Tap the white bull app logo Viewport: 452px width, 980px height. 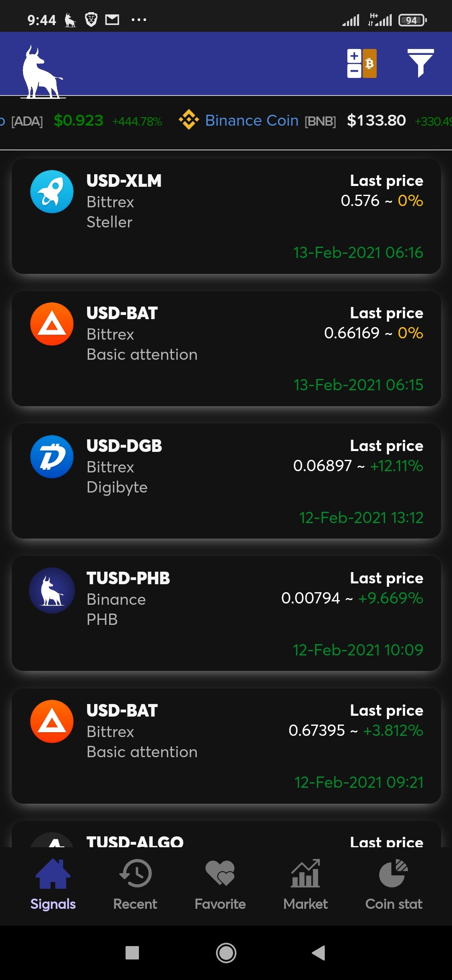click(x=43, y=72)
